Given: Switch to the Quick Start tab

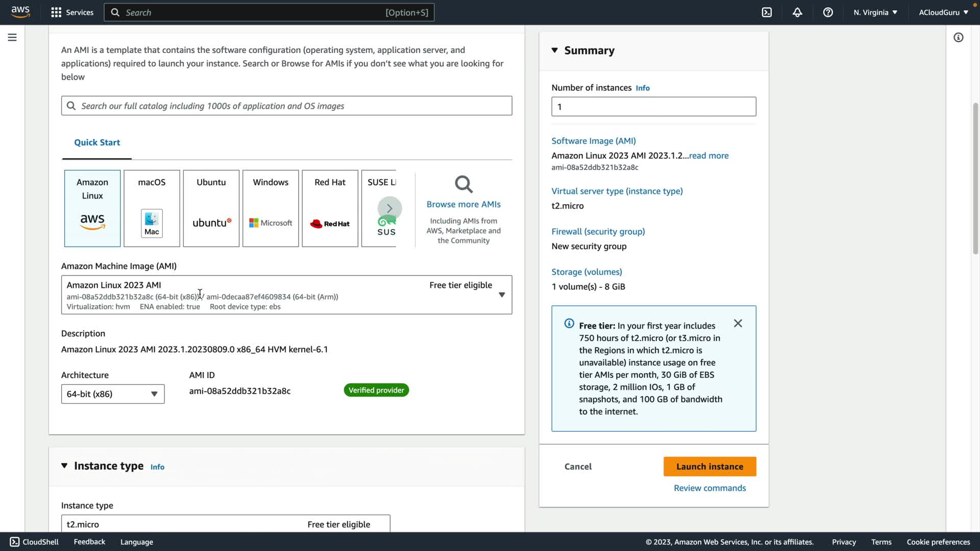Looking at the screenshot, I should click(x=97, y=142).
